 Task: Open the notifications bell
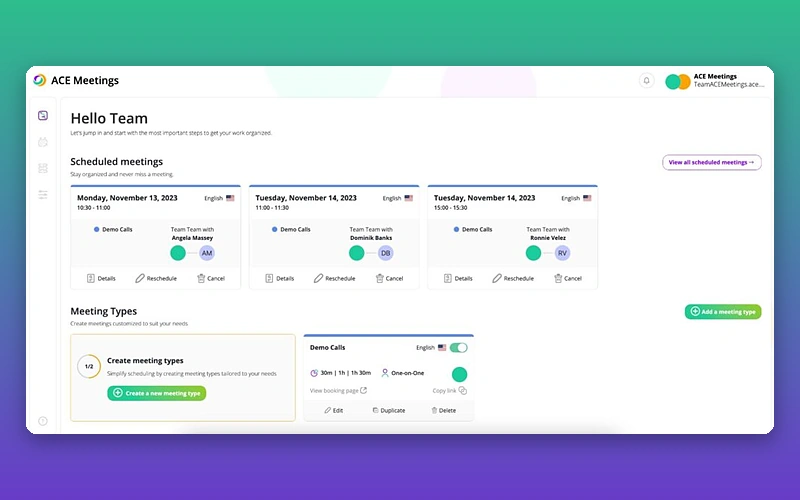click(x=646, y=81)
